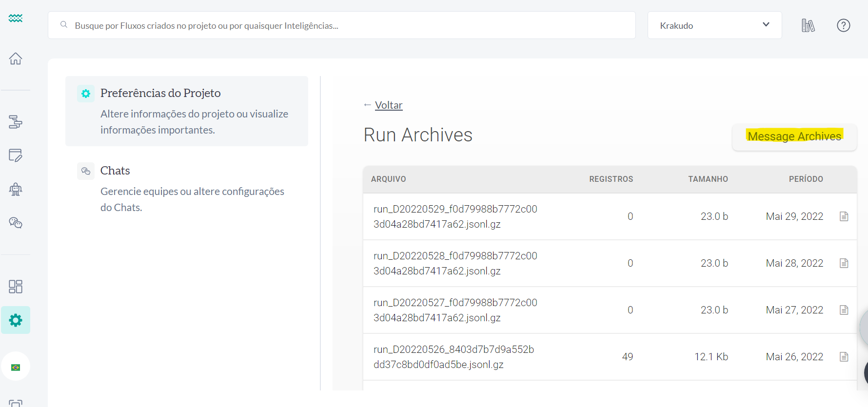Open the robot Intelligences icon
The width and height of the screenshot is (868, 407).
click(x=16, y=189)
